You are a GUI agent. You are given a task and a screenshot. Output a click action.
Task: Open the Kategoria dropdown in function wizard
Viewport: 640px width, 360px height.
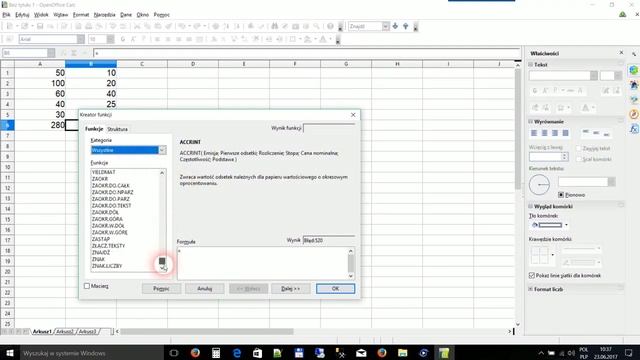tap(162, 150)
